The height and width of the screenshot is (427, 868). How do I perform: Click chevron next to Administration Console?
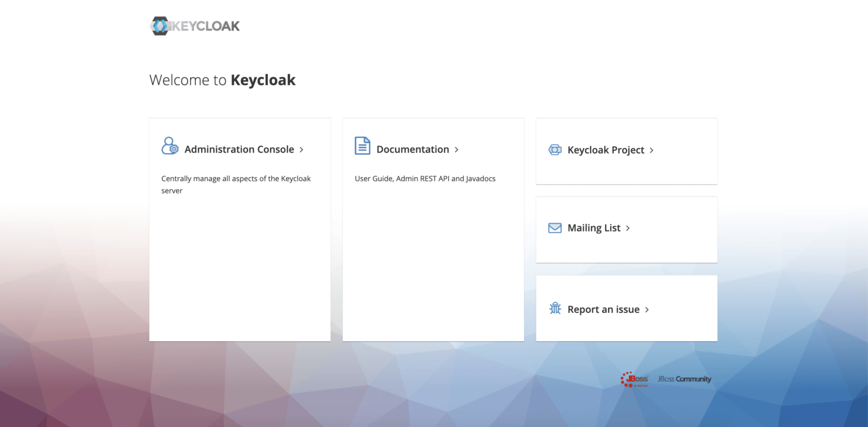tap(302, 150)
